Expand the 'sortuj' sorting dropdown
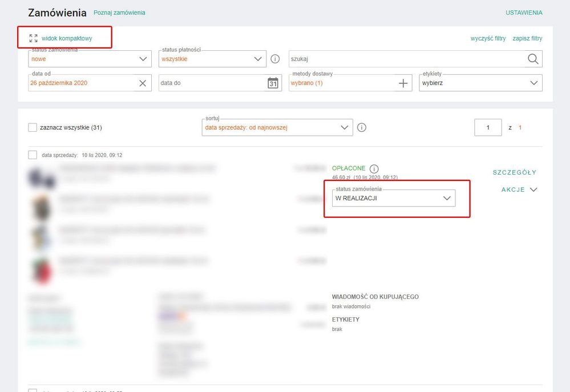The image size is (570, 392). pos(277,127)
